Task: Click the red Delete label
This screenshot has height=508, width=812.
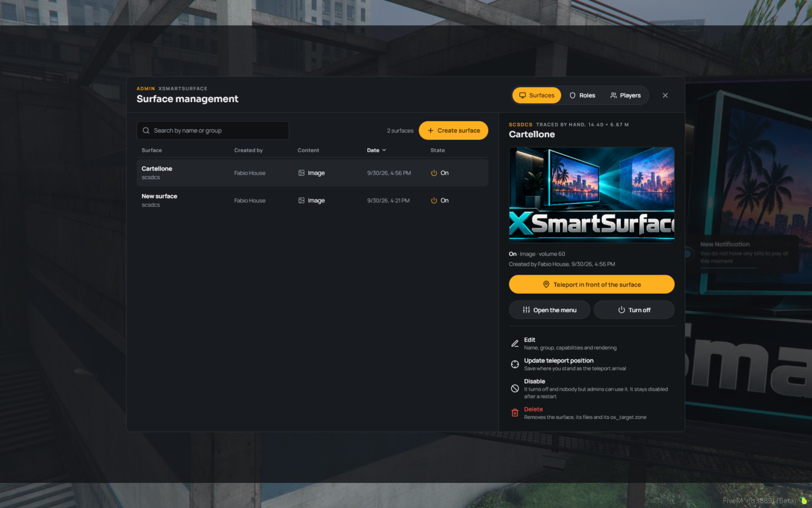Action: pyautogui.click(x=533, y=409)
